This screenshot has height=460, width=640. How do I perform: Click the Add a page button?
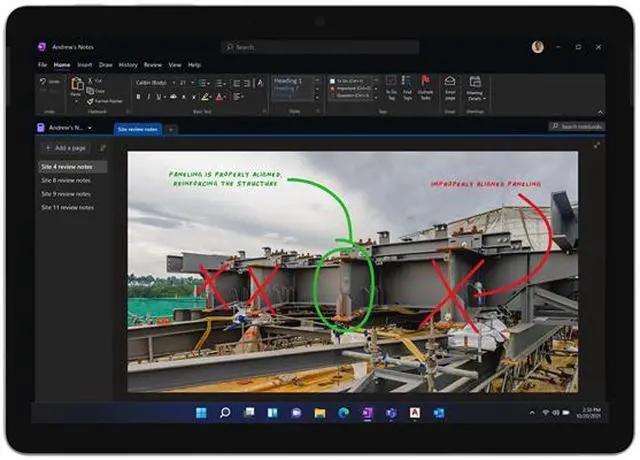point(68,148)
